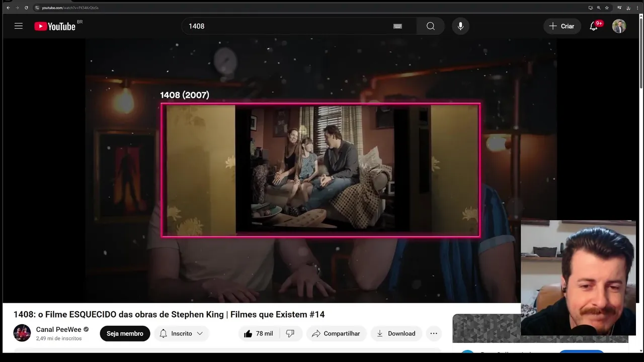
Task: Go to the YouTube home logo
Action: (x=55, y=26)
